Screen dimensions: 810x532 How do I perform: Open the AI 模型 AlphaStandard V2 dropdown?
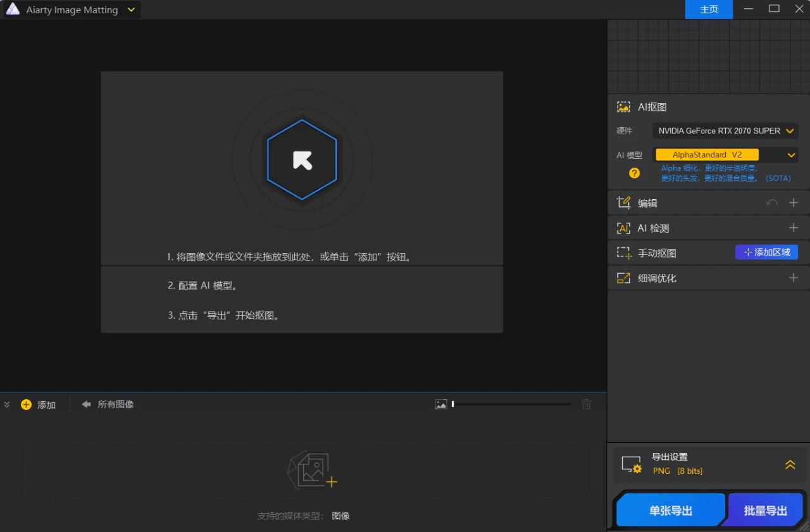[725, 155]
